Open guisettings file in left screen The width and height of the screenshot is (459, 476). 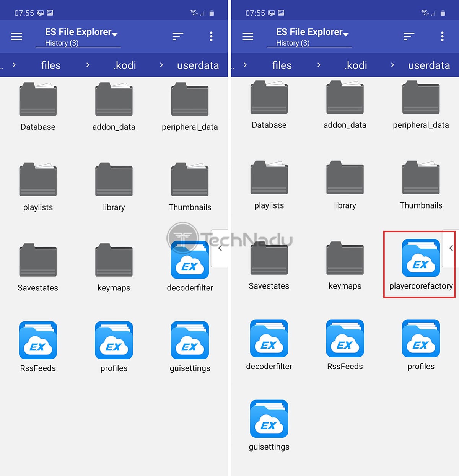pyautogui.click(x=190, y=347)
